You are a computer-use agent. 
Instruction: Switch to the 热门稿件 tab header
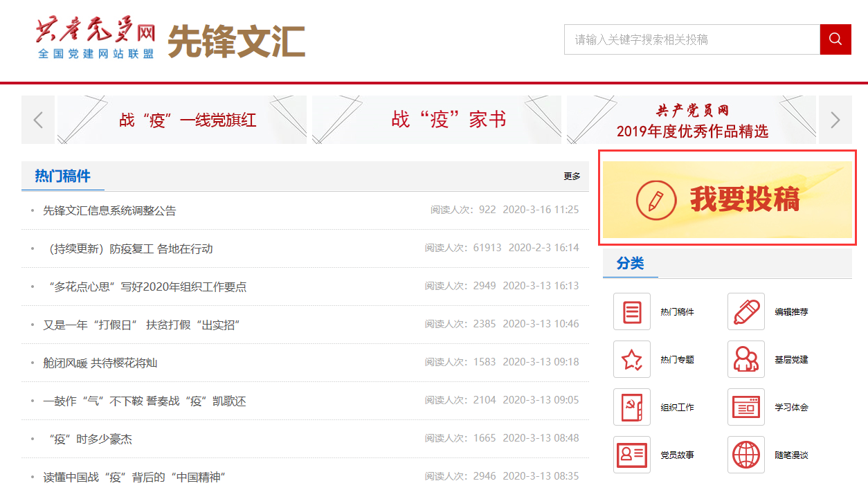[x=63, y=176]
